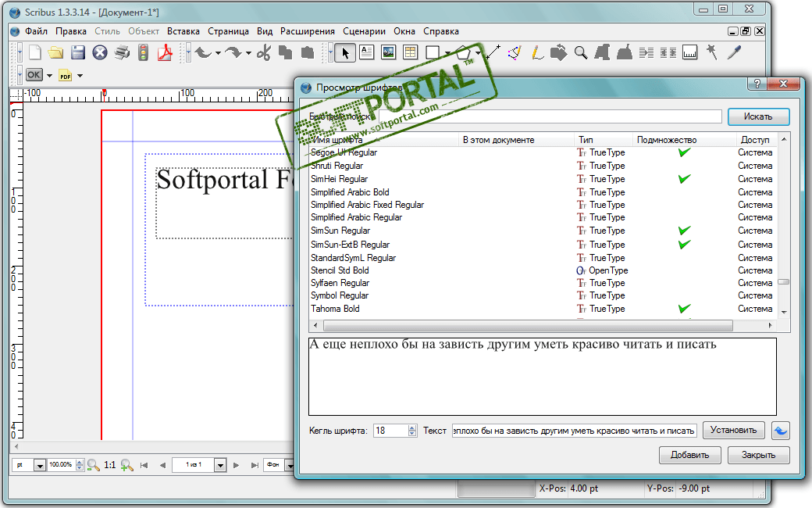Redo the action with the forward arrow
Viewport: 812px width, 508px height.
tap(233, 52)
